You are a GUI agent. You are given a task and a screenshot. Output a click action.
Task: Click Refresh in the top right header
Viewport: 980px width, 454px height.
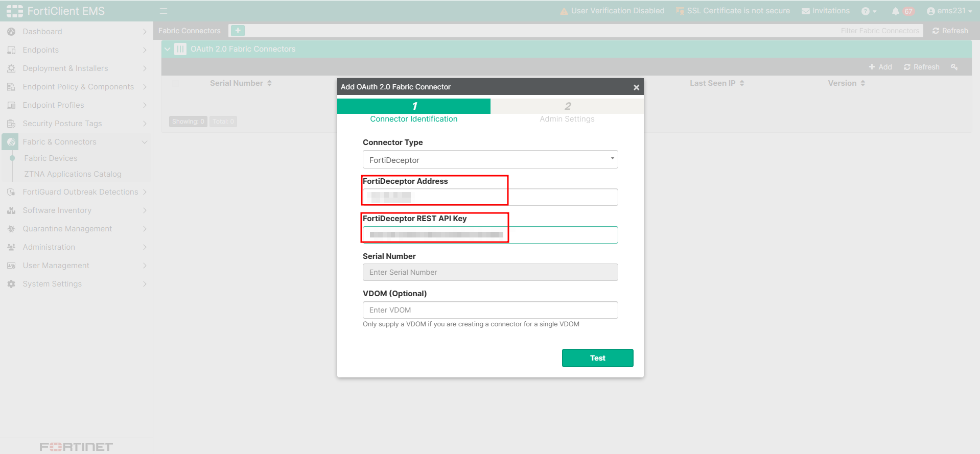pos(950,31)
